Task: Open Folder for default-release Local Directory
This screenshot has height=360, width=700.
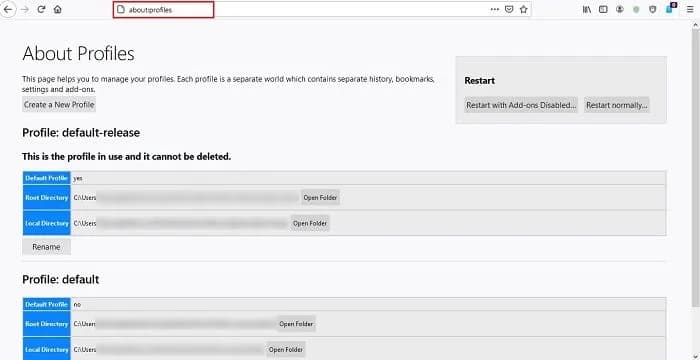Action: [310, 223]
